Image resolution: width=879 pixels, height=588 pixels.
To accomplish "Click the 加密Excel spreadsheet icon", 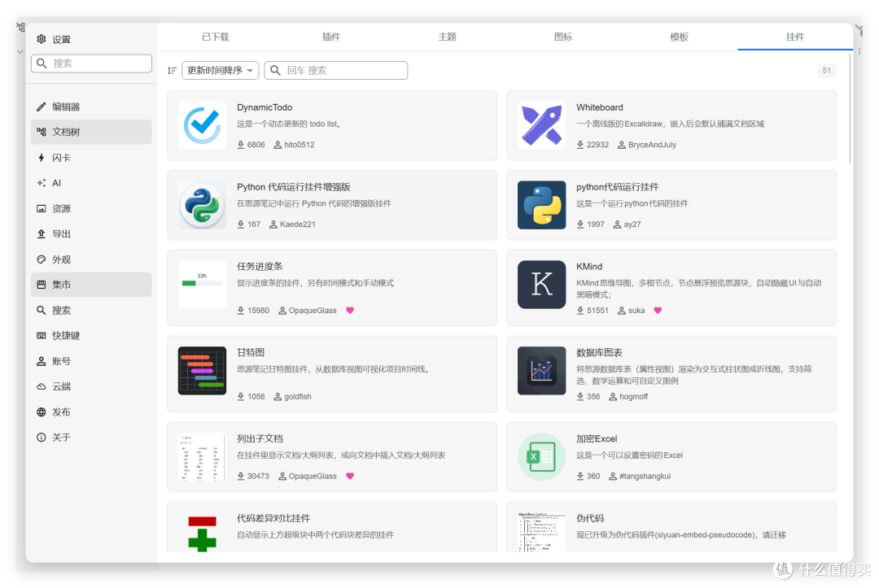I will pyautogui.click(x=541, y=457).
